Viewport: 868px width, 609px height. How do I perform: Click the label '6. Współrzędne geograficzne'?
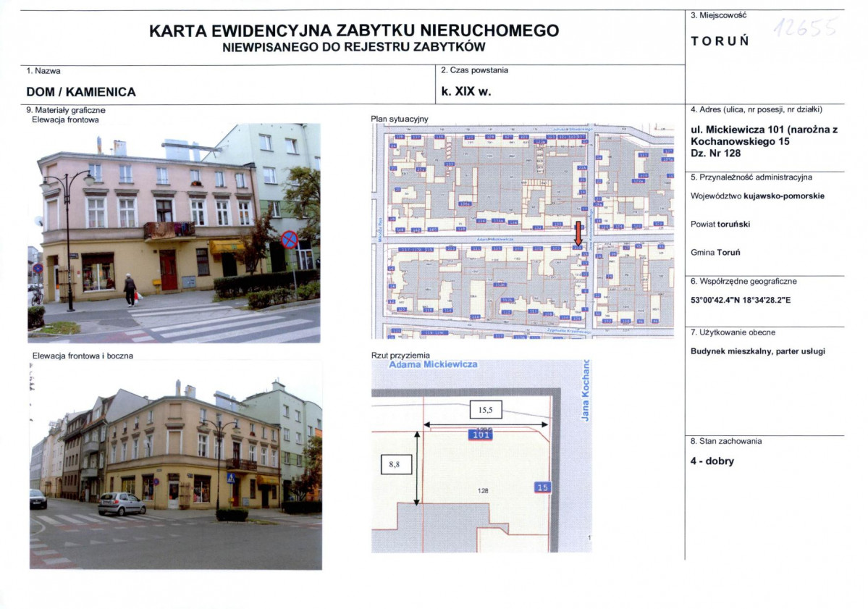743,282
